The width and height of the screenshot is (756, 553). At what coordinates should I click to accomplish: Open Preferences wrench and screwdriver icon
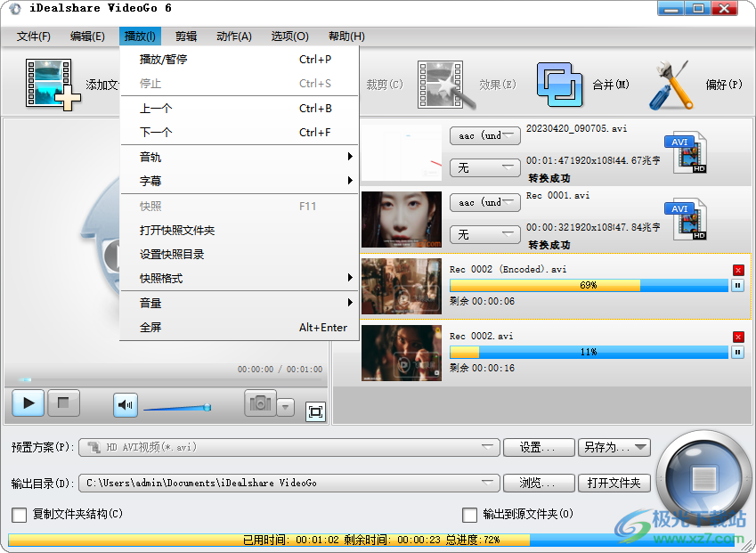pyautogui.click(x=672, y=85)
